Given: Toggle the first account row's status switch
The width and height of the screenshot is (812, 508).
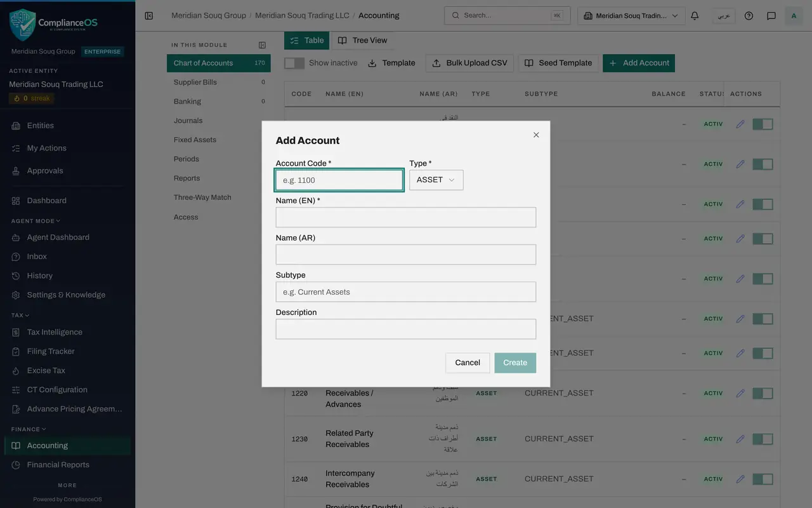Looking at the screenshot, I should (x=763, y=124).
